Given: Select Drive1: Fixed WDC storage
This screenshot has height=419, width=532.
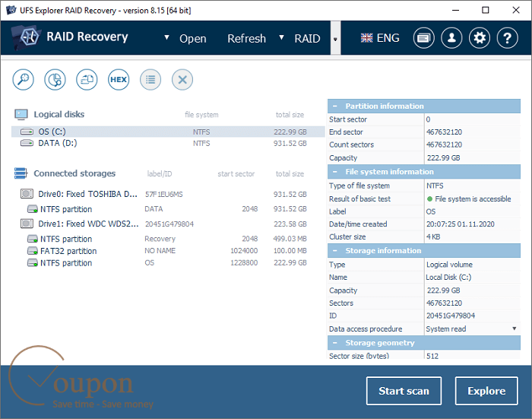Looking at the screenshot, I should coord(88,224).
